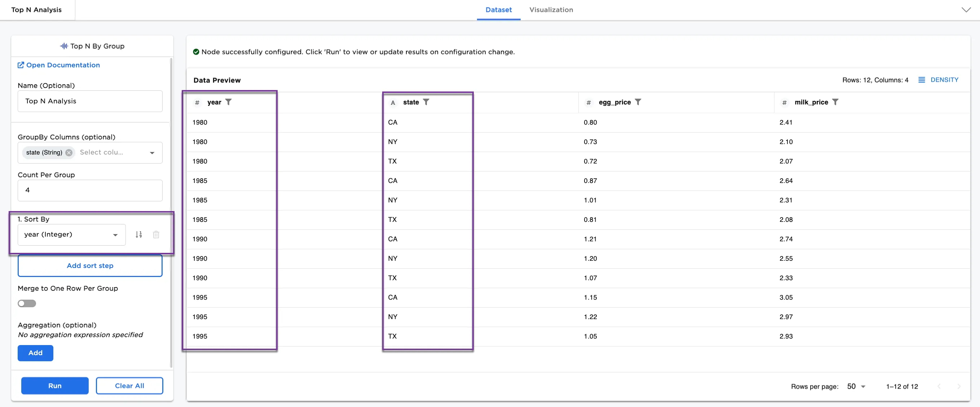Image resolution: width=980 pixels, height=407 pixels.
Task: Click the state column filter icon
Action: click(x=426, y=102)
